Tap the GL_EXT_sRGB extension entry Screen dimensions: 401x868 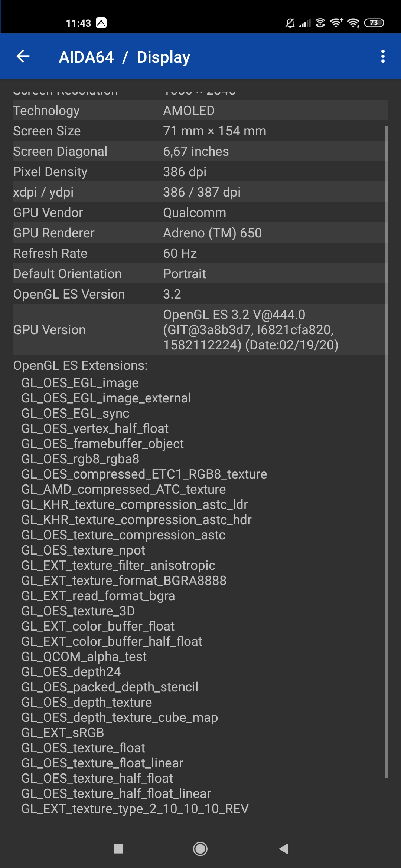point(63,733)
